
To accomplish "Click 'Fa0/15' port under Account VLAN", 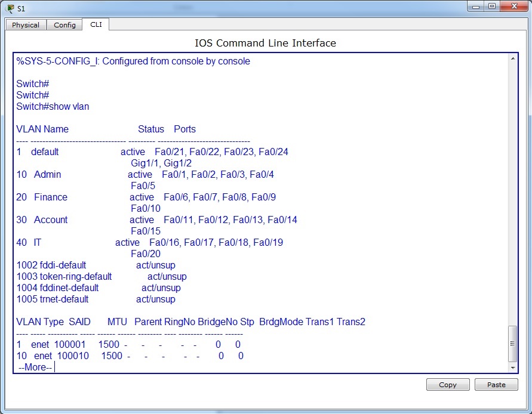I will pos(146,231).
